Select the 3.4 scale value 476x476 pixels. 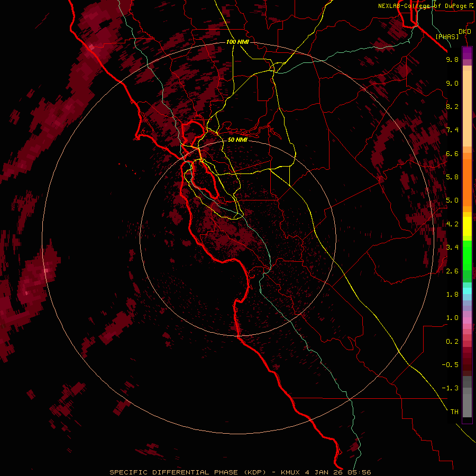pyautogui.click(x=452, y=248)
